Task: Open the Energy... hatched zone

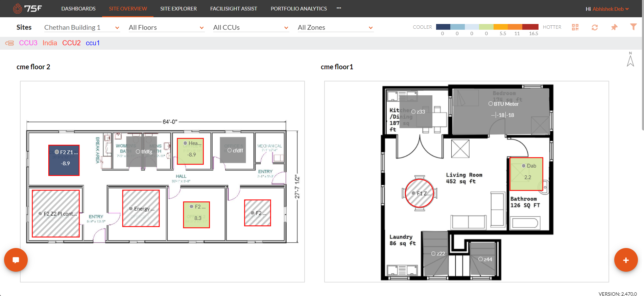Action: [x=141, y=208]
